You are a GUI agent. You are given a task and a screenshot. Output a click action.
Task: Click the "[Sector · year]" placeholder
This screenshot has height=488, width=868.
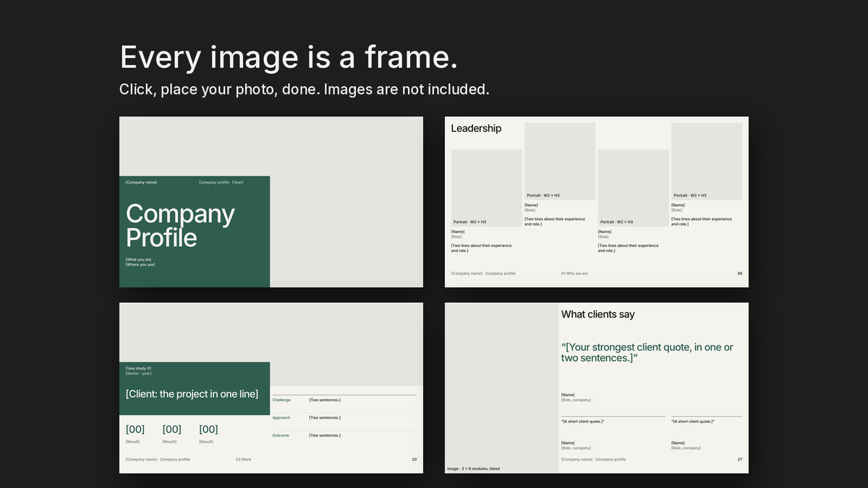coord(138,374)
